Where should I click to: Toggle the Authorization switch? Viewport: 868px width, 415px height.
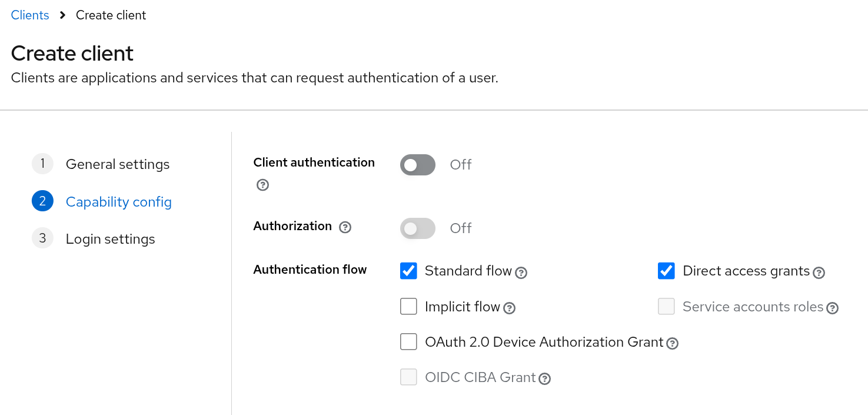[418, 228]
